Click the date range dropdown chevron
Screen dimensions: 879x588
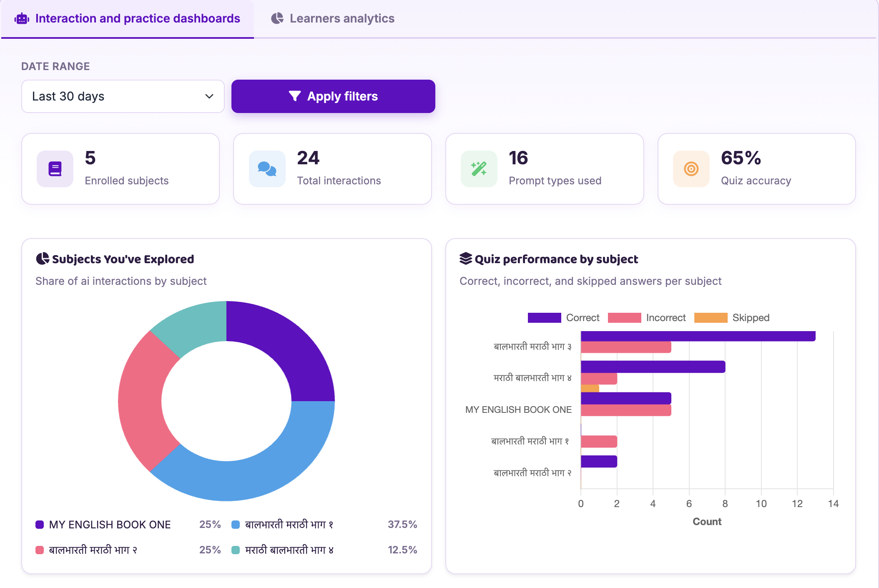[209, 96]
